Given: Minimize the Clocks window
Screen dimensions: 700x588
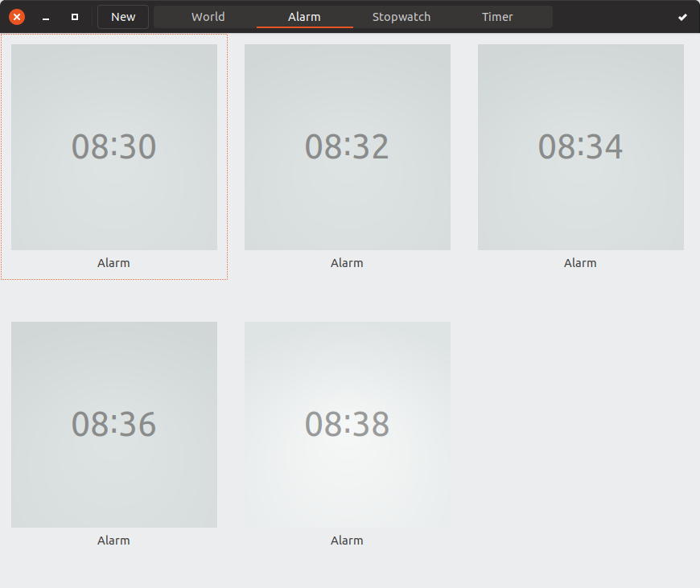Looking at the screenshot, I should coord(46,17).
